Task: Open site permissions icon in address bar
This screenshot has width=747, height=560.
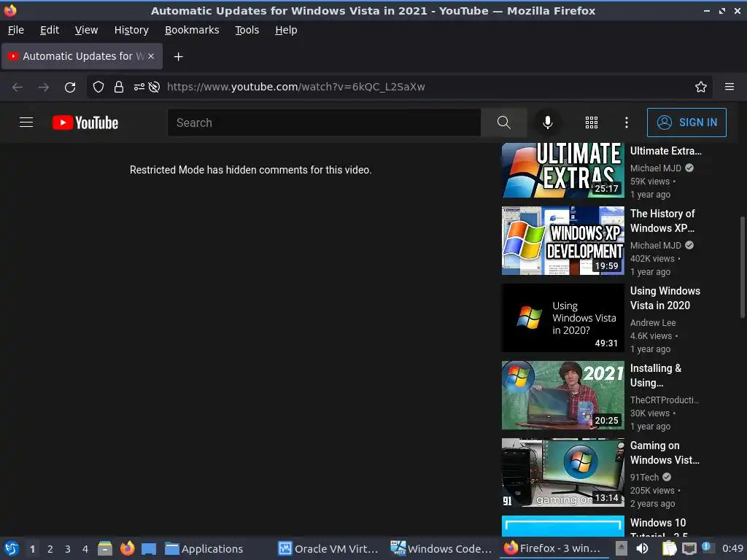Action: [139, 87]
